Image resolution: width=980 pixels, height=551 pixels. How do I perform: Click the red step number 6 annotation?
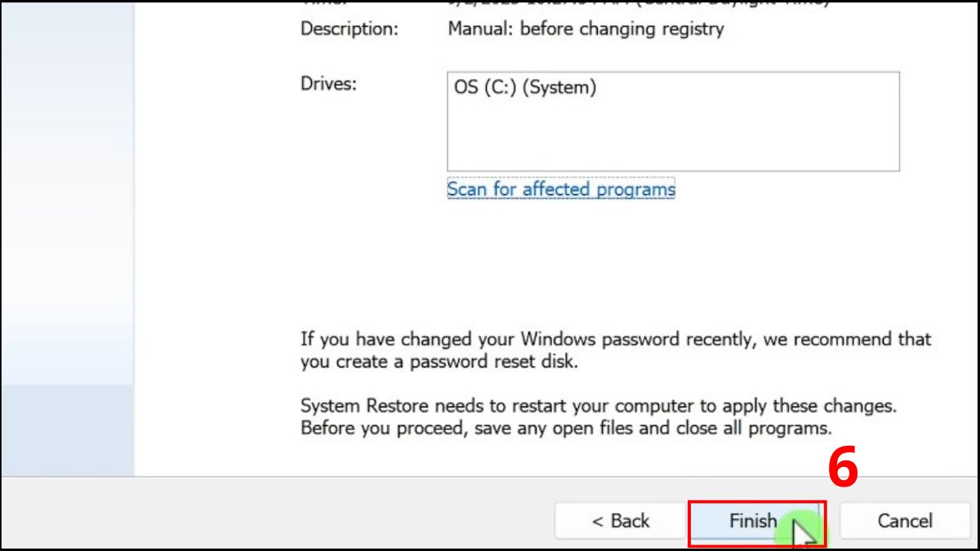843,470
